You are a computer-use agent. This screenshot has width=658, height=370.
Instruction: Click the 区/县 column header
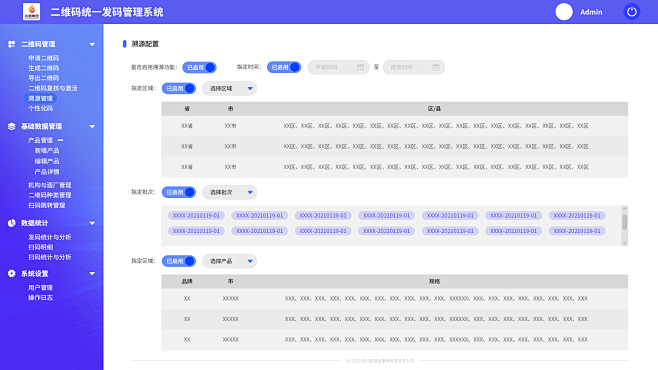coord(434,109)
